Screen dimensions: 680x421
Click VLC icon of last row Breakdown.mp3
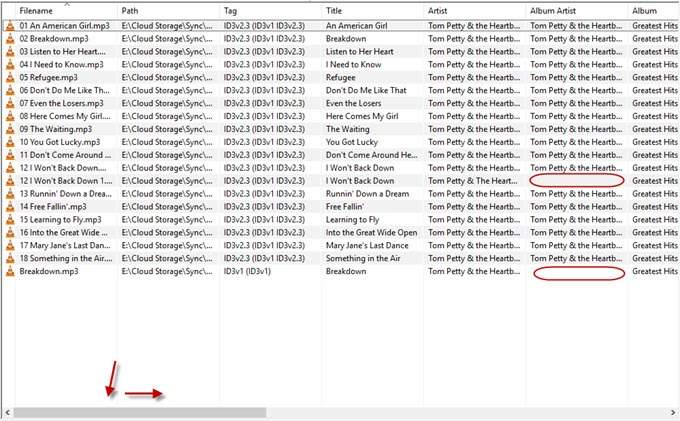click(10, 272)
